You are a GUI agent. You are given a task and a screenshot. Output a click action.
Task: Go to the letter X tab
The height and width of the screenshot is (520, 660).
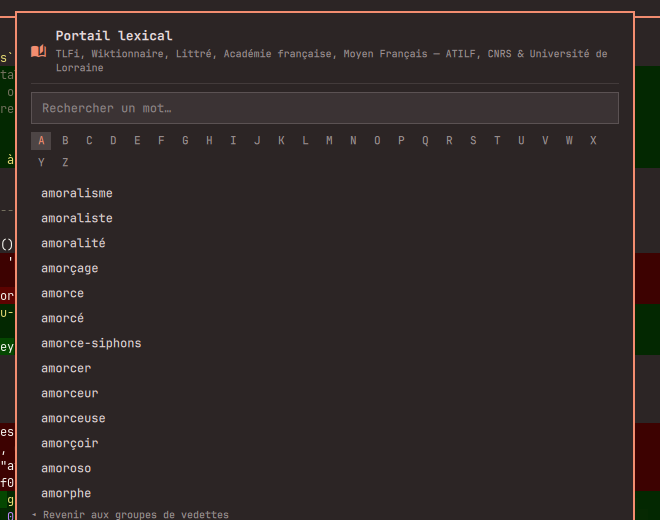pos(593,141)
